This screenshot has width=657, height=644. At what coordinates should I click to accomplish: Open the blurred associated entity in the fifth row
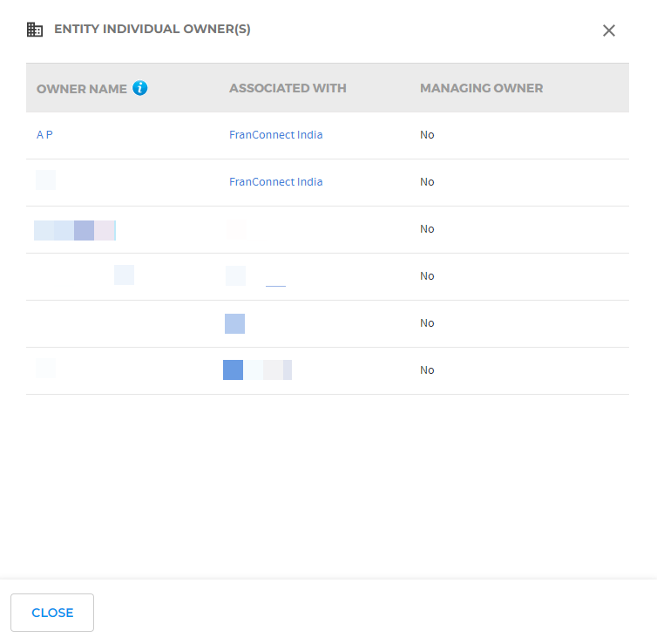coord(234,324)
